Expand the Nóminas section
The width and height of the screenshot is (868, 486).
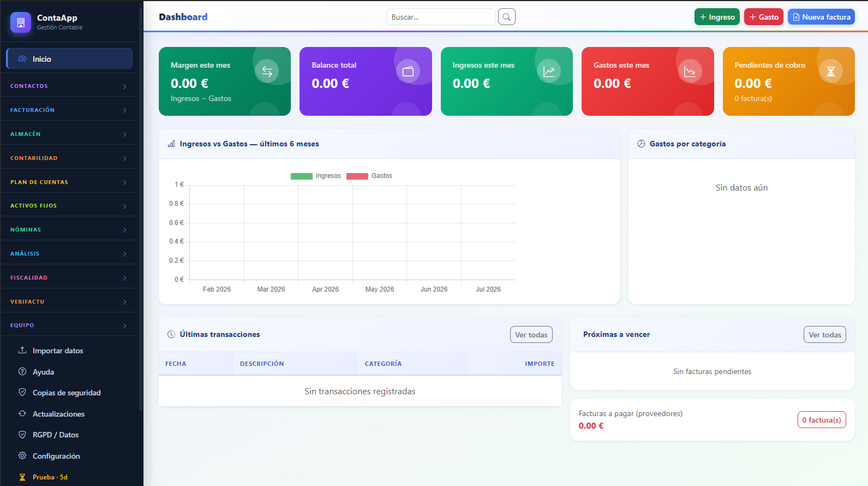(69, 230)
